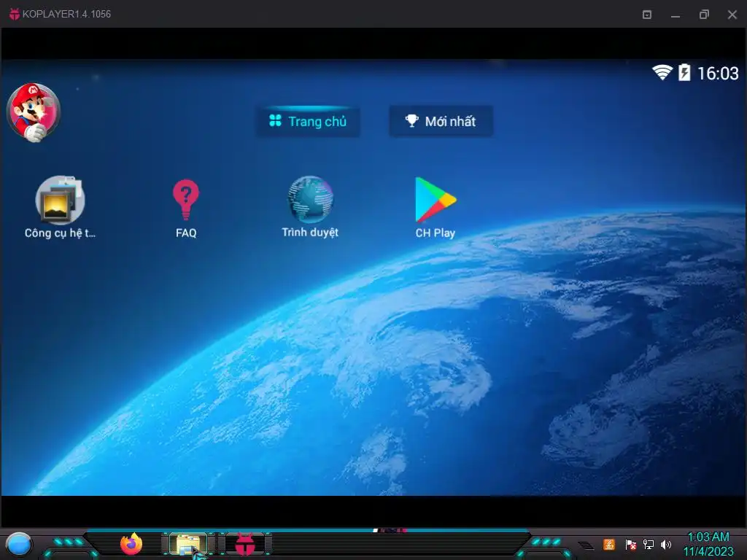Open network connection tray icon
747x560 pixels.
(649, 544)
